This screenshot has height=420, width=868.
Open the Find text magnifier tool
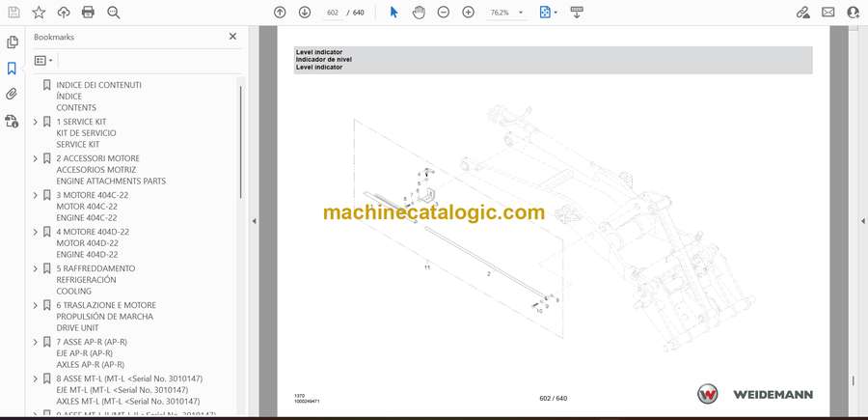coord(114,13)
